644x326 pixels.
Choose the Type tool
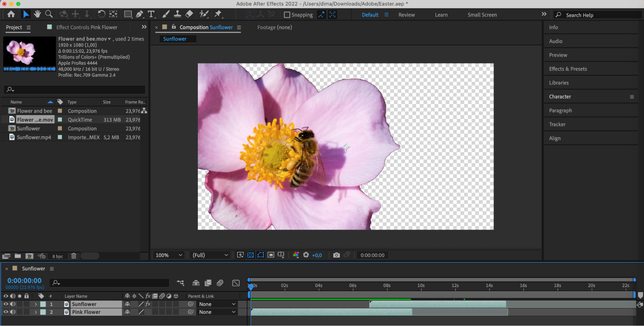pyautogui.click(x=151, y=14)
